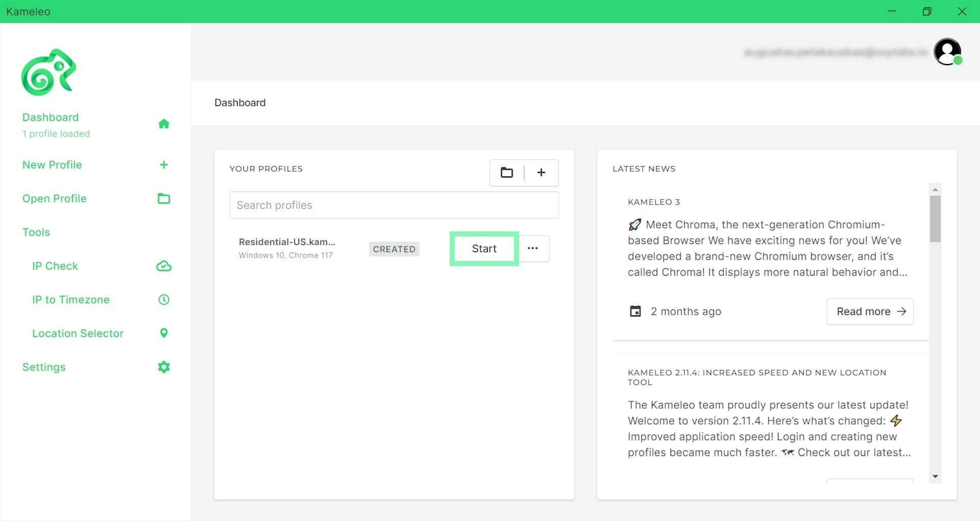980x521 pixels.
Task: Click the IP to Timezone clock icon
Action: [x=164, y=300]
